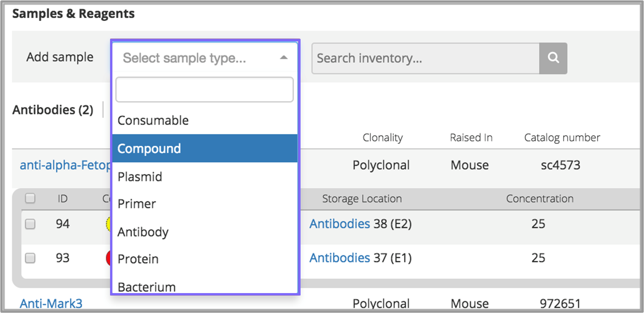This screenshot has height=313, width=644.
Task: Open Antibodies storage link for 37 (E1)
Action: [340, 258]
